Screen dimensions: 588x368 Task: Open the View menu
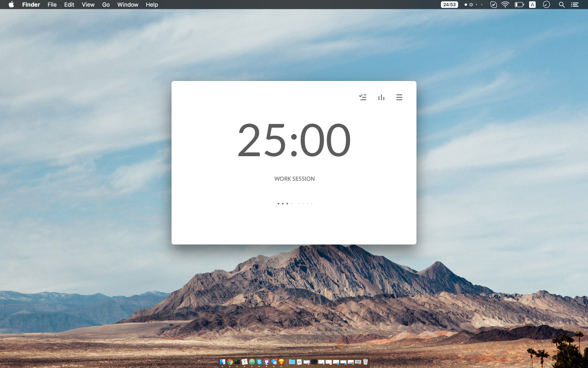tap(88, 4)
